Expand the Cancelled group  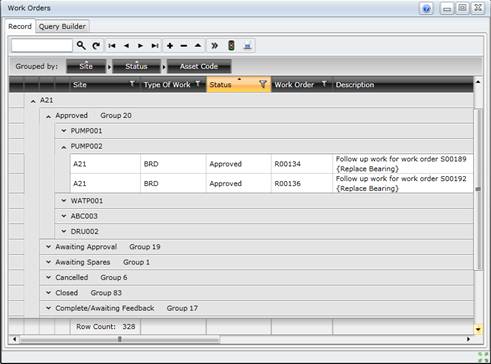click(x=48, y=277)
